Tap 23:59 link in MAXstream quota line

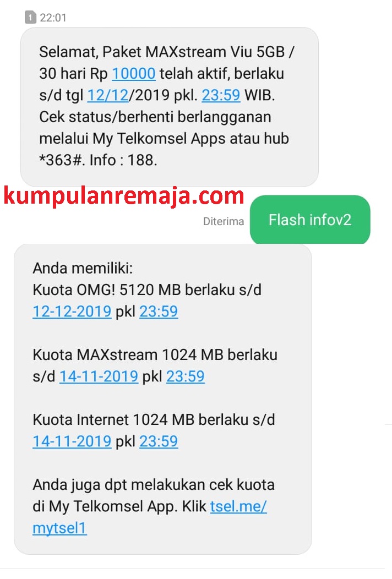pyautogui.click(x=185, y=376)
